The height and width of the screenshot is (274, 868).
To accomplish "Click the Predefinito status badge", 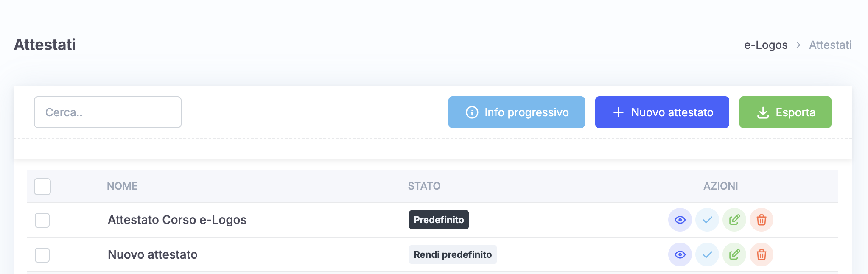I will click(x=439, y=220).
